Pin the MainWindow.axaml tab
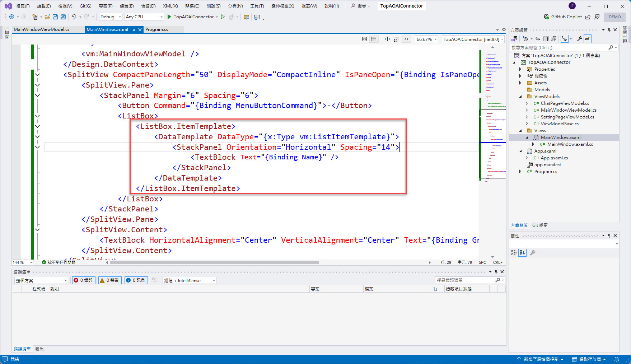 pyautogui.click(x=133, y=30)
